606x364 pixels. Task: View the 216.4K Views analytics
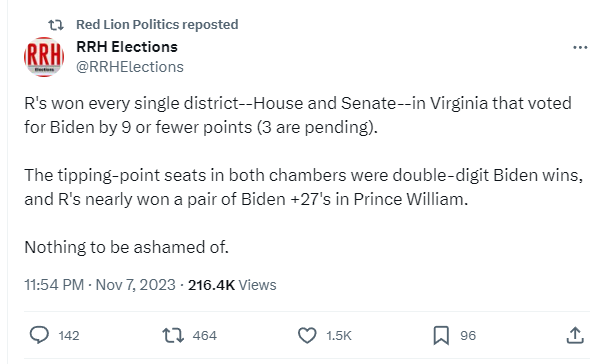coord(232,285)
